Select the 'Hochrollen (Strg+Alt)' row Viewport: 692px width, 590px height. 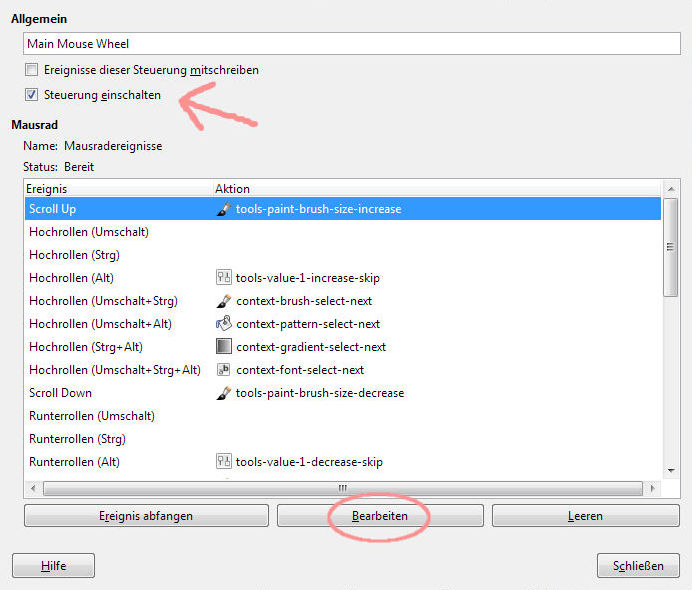pos(343,346)
